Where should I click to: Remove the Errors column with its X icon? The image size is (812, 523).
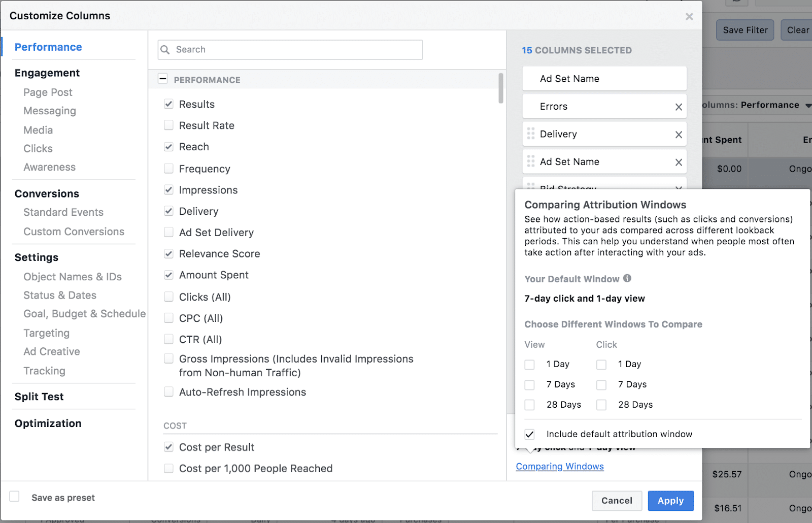click(x=679, y=107)
